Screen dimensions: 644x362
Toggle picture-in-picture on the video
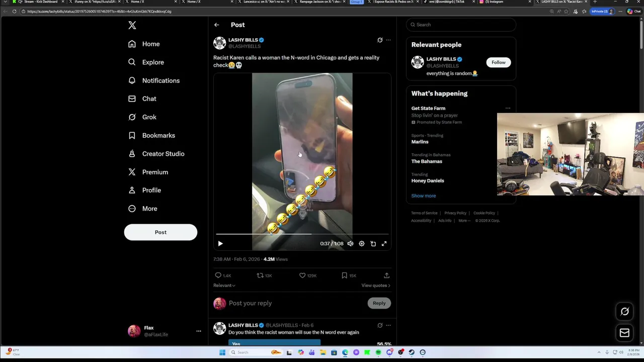coord(373,244)
